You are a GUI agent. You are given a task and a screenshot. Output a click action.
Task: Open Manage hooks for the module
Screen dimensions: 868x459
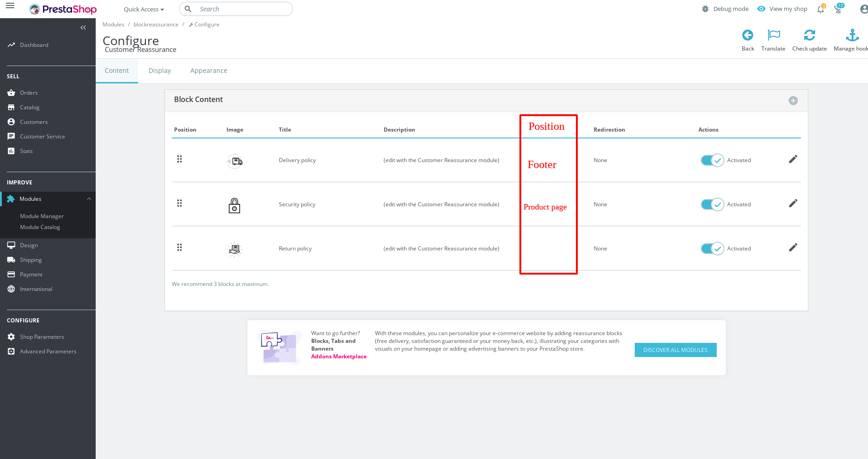pos(851,35)
